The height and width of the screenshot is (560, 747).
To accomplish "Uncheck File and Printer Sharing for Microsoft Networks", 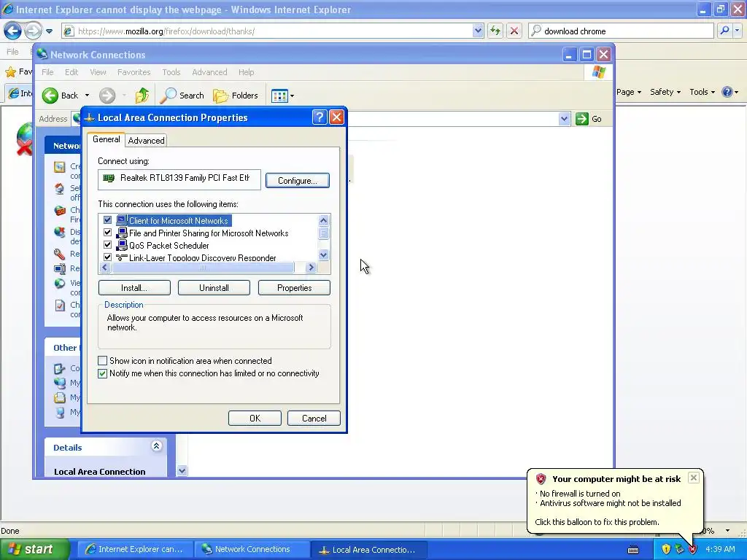I will tap(108, 233).
